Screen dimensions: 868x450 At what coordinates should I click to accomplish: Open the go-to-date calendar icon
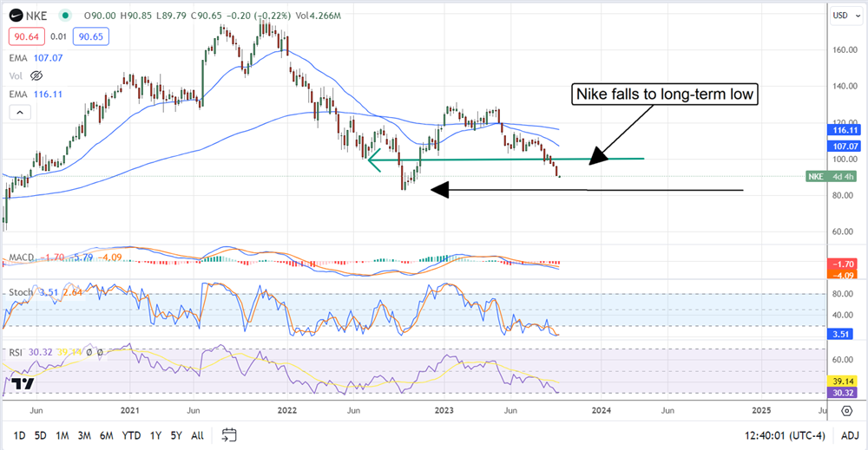point(229,434)
